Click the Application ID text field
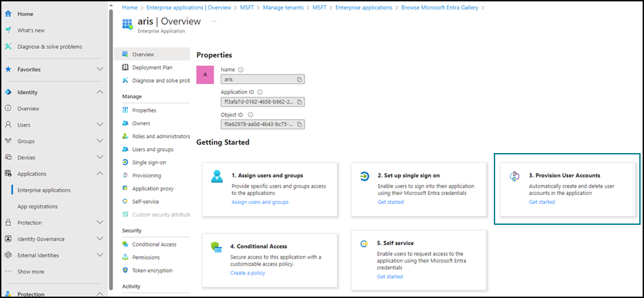 pos(262,102)
